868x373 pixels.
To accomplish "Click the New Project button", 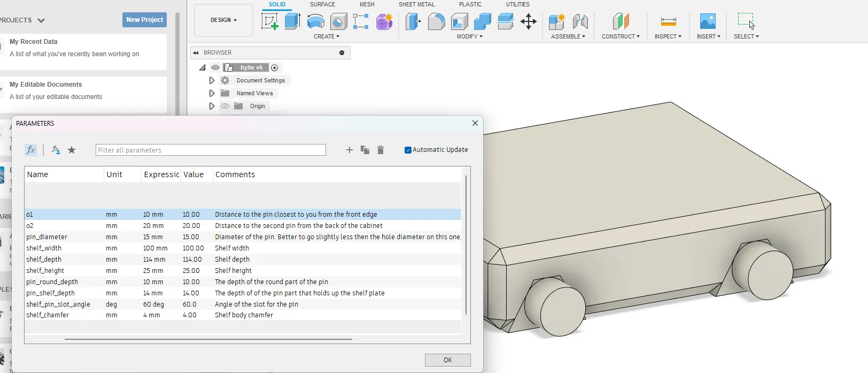I will 144,20.
